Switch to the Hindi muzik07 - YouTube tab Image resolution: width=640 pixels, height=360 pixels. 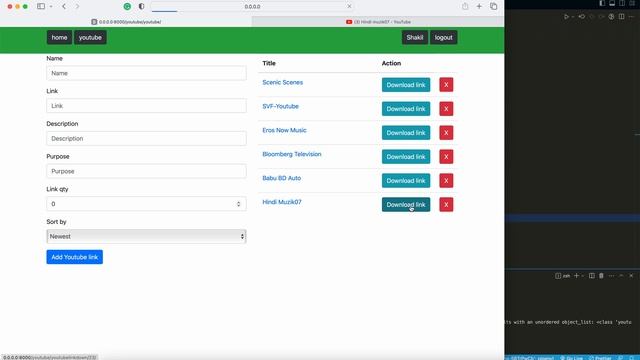(x=378, y=22)
